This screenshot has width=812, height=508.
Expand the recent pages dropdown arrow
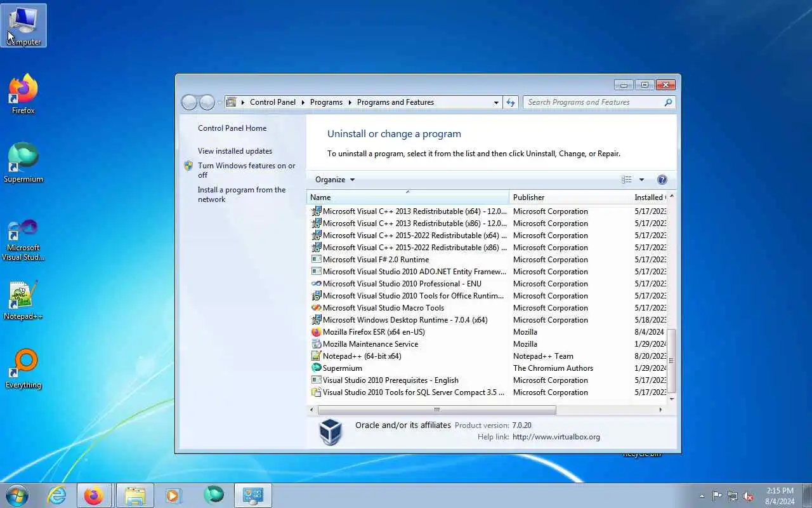(x=219, y=102)
